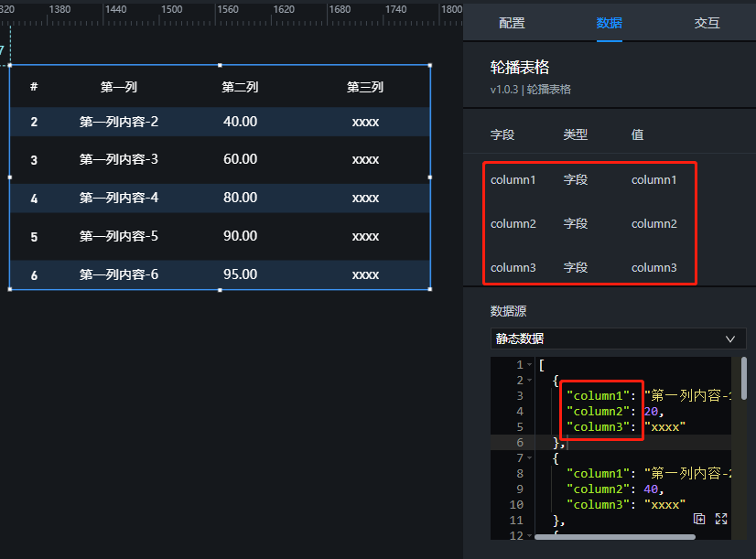Select the row 第一列内容-4 in table
Viewport: 756px width, 559px height.
119,198
